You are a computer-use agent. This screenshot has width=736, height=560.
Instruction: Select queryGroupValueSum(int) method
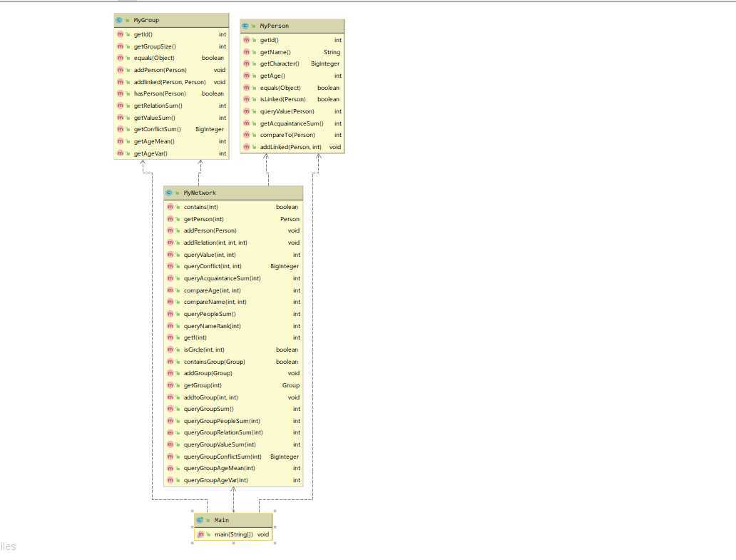pos(233,444)
